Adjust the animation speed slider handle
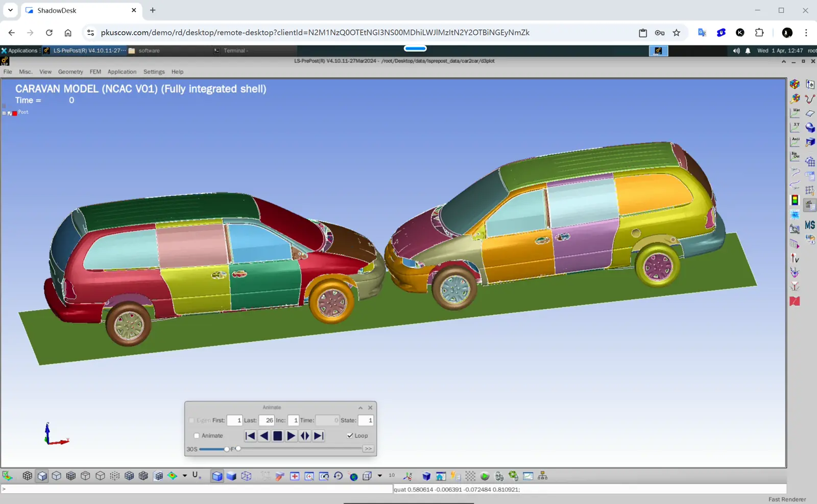The height and width of the screenshot is (504, 817). pyautogui.click(x=226, y=449)
